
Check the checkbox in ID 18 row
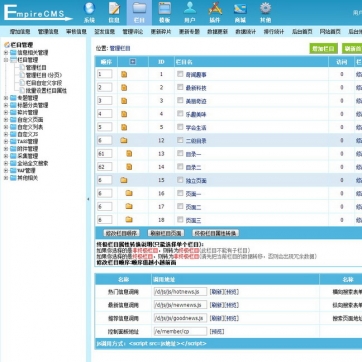pyautogui.click(x=180, y=219)
